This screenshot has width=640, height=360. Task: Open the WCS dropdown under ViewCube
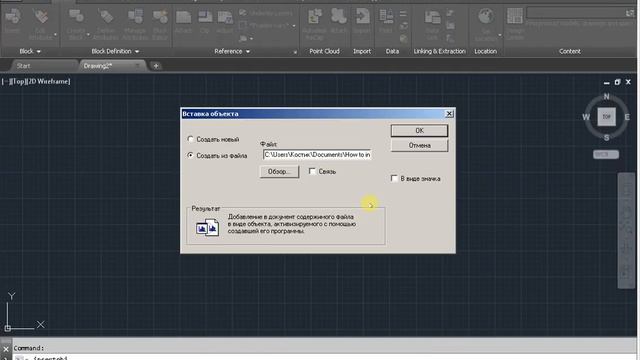[606, 154]
